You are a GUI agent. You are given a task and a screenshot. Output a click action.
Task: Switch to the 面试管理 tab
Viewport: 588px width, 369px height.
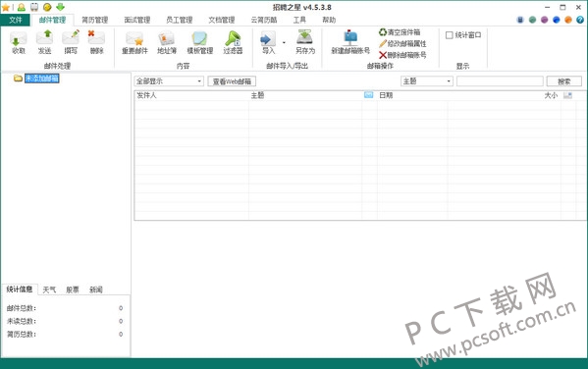pyautogui.click(x=137, y=20)
